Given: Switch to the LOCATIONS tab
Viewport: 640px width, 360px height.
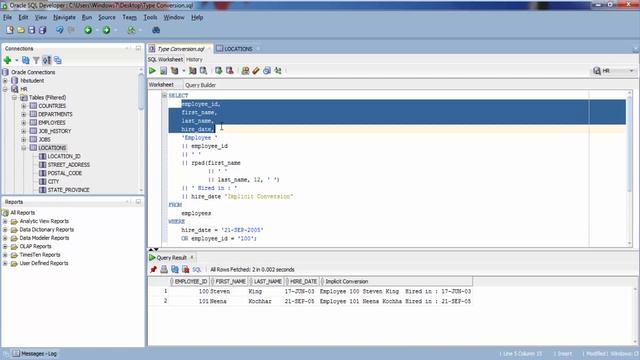Looking at the screenshot, I should 238,49.
